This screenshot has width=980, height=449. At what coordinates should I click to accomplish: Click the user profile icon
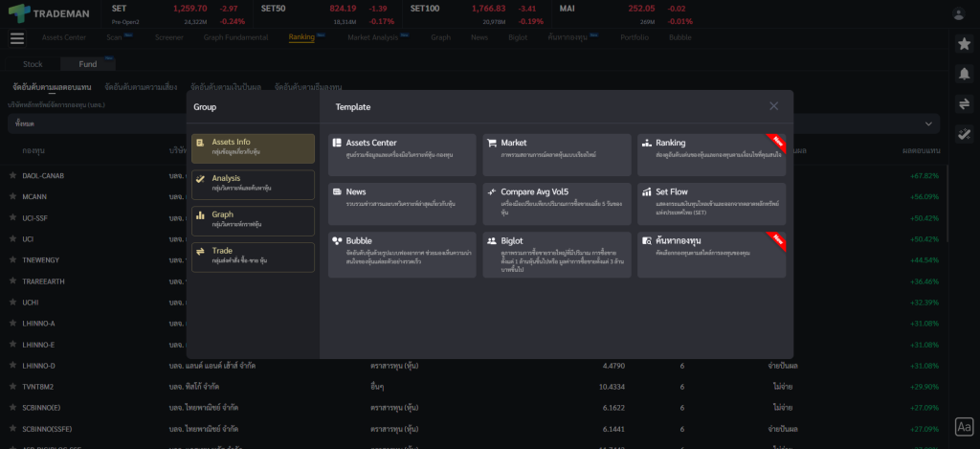point(959,13)
